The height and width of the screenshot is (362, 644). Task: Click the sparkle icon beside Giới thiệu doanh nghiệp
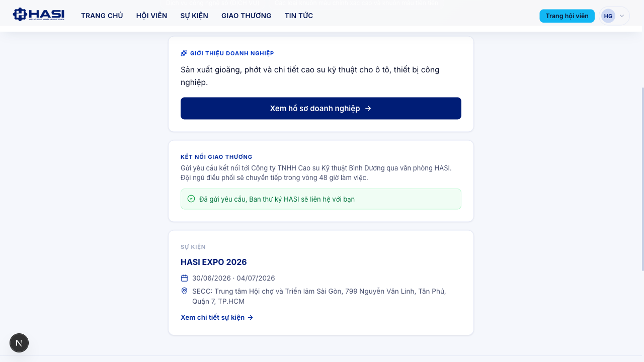pos(184,53)
